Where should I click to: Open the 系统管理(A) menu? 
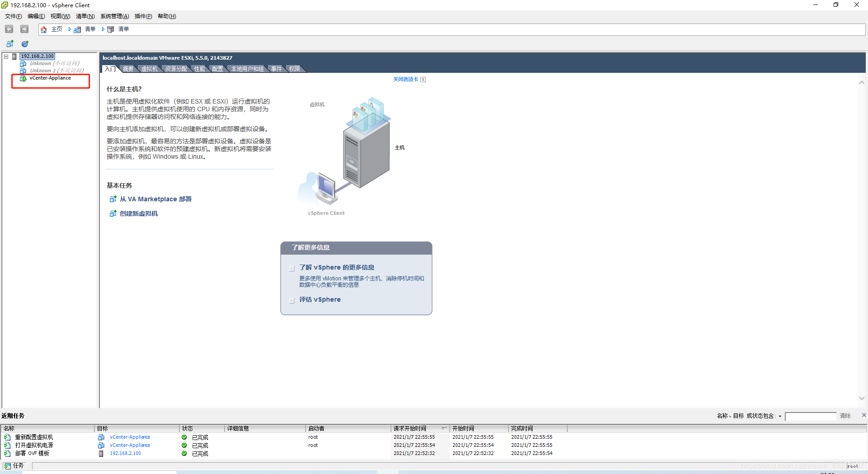coord(114,16)
